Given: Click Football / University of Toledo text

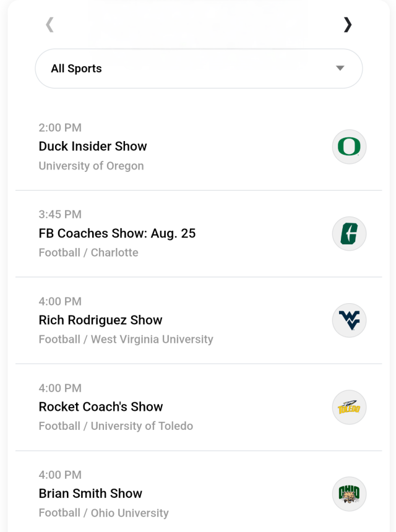Looking at the screenshot, I should (x=116, y=426).
